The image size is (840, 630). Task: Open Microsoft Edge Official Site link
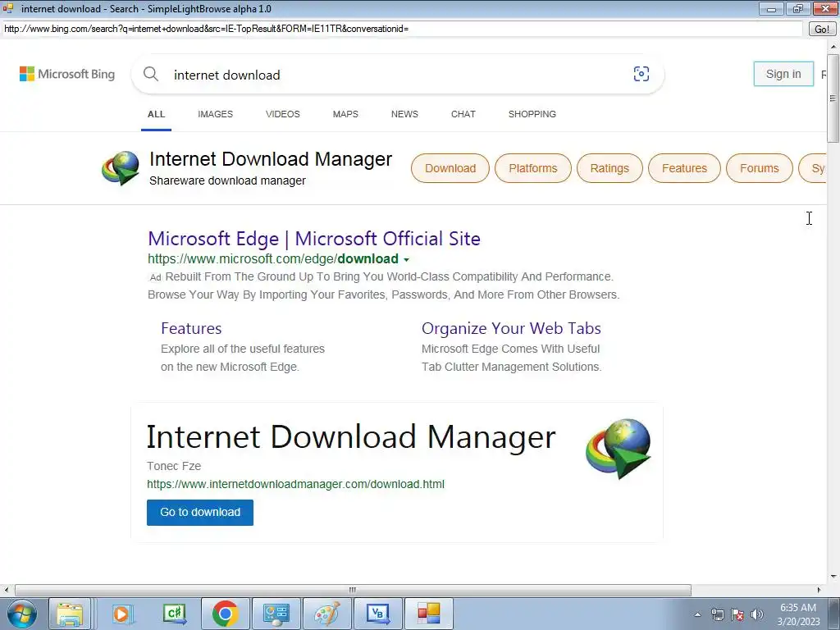click(314, 239)
